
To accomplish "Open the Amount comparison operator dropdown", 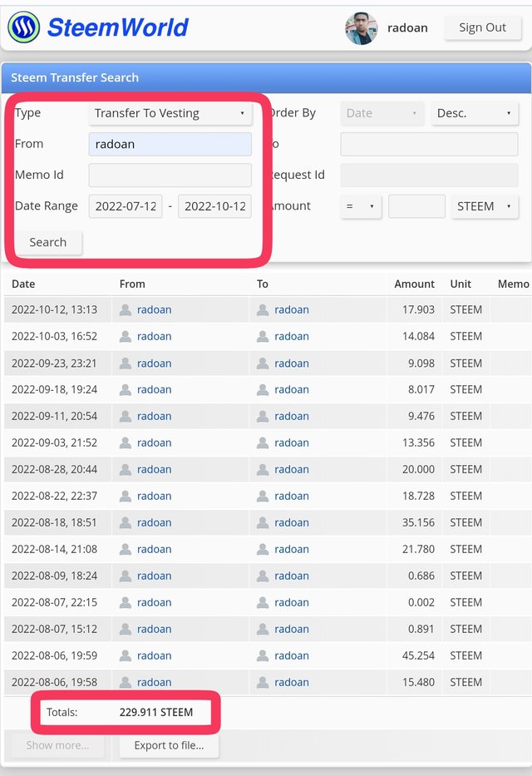I will click(361, 206).
